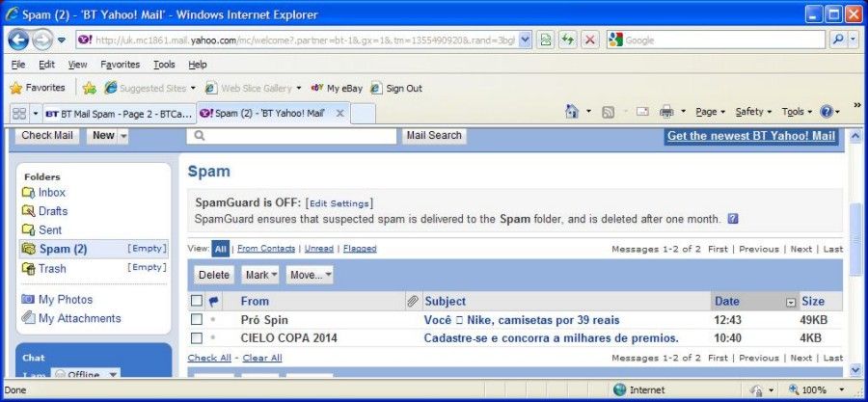The width and height of the screenshot is (868, 402).
Task: Click the Add to Favorites star icon
Action: [89, 88]
